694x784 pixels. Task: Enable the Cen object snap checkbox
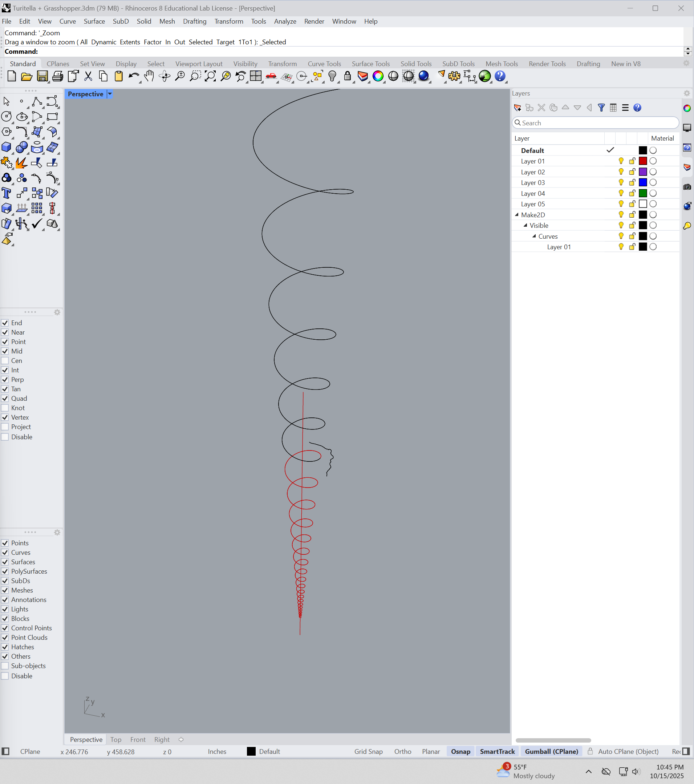point(5,360)
